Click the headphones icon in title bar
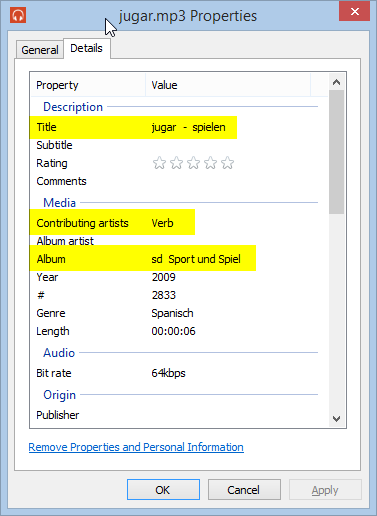The width and height of the screenshot is (377, 516). (x=18, y=16)
